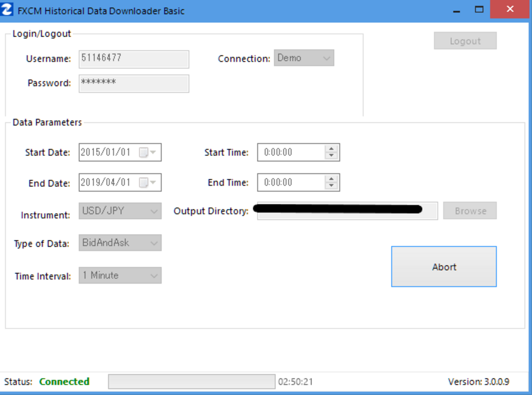Viewport: 532px width, 395px height.
Task: Increase the End Time value with up arrow
Action: pos(331,179)
